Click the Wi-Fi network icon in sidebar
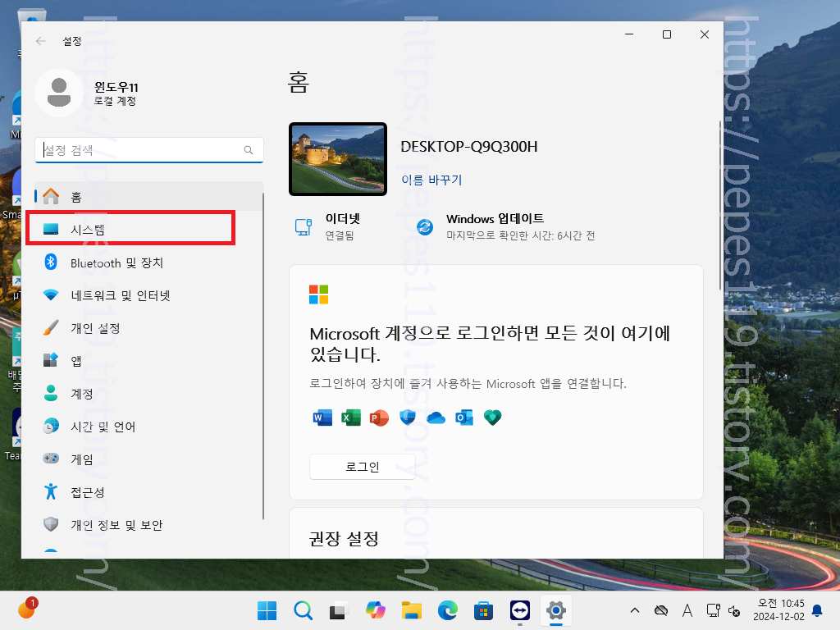The width and height of the screenshot is (840, 630). coord(51,295)
